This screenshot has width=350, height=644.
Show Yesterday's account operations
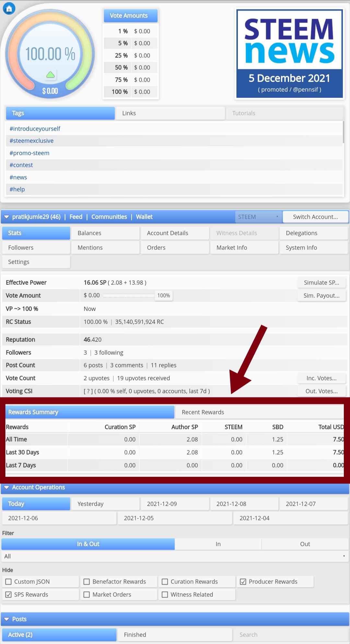105,504
